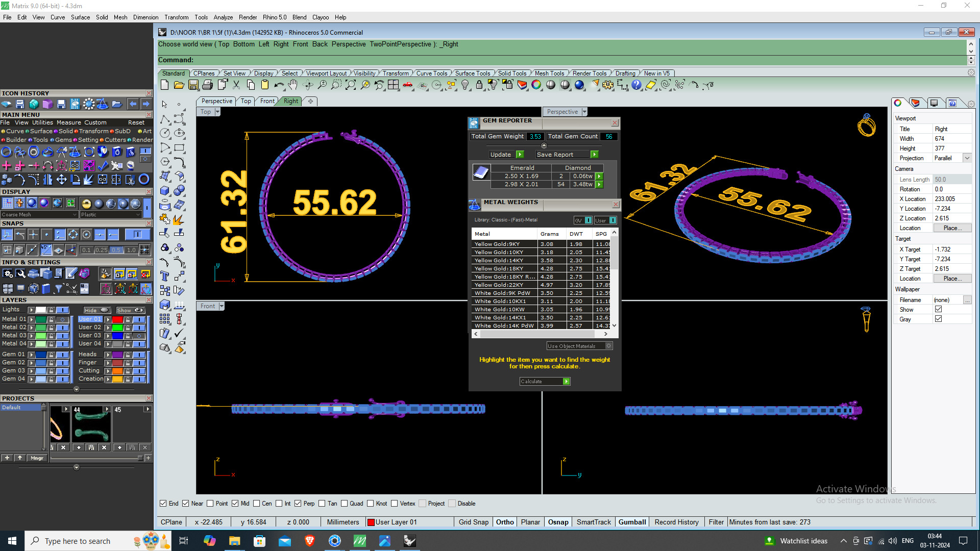Open the Surface Tools toolbar tab
This screenshot has width=980, height=551.
(472, 73)
